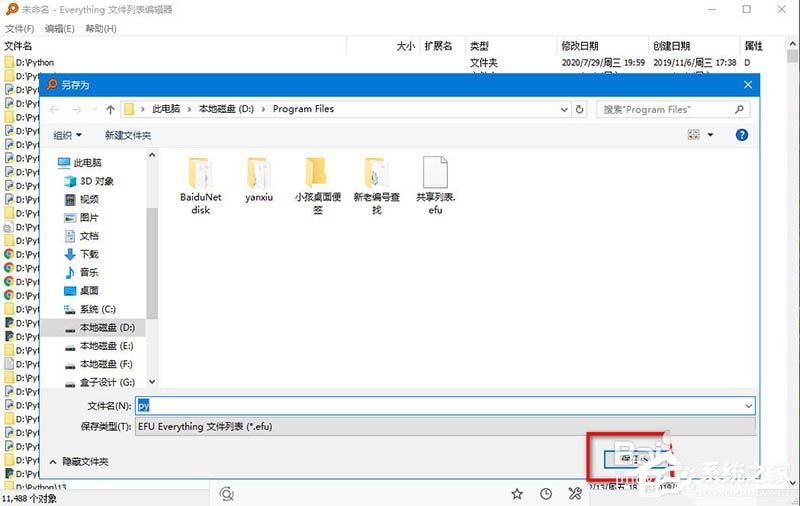Select the BaiduNetdisk folder icon
800x506 pixels.
(201, 174)
